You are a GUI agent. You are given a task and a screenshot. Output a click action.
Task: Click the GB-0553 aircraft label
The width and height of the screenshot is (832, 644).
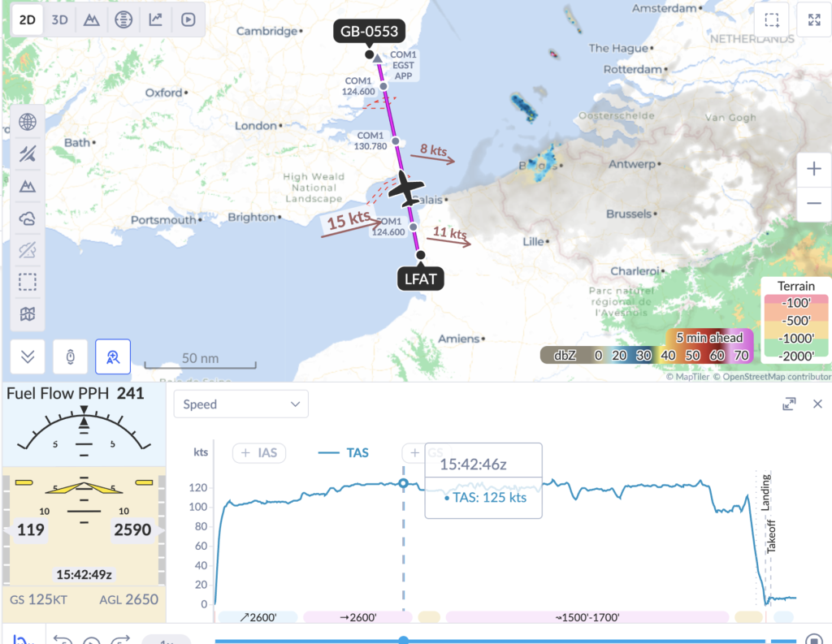[370, 32]
